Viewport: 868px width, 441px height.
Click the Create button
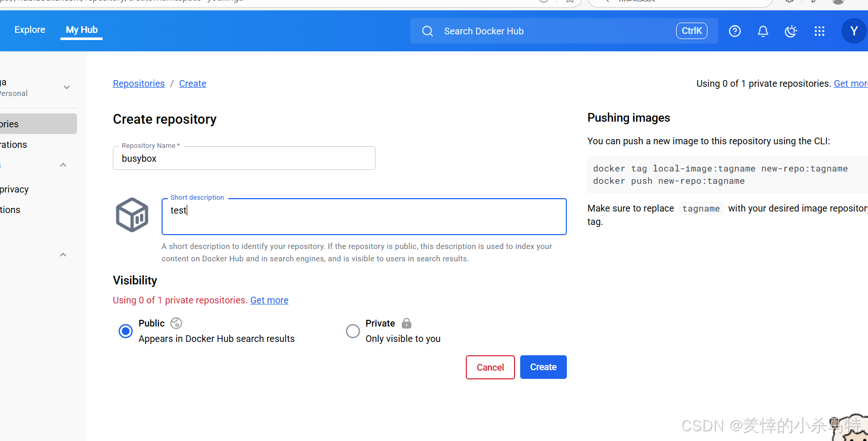coord(543,367)
